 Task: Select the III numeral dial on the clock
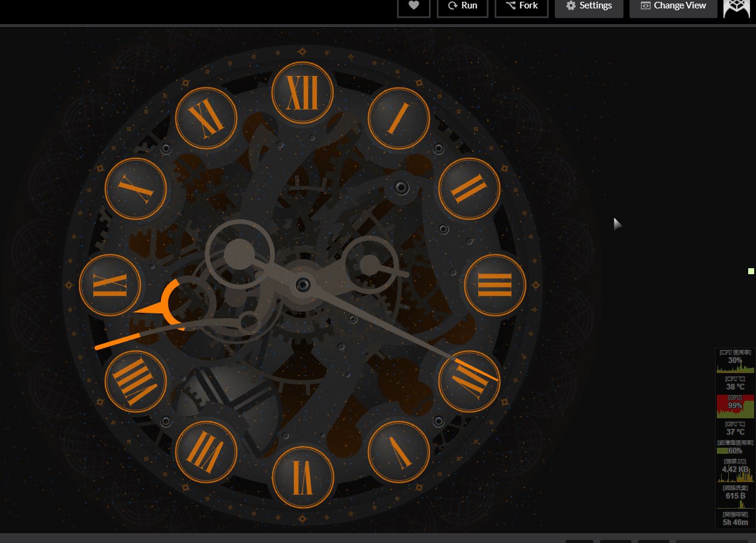[495, 285]
